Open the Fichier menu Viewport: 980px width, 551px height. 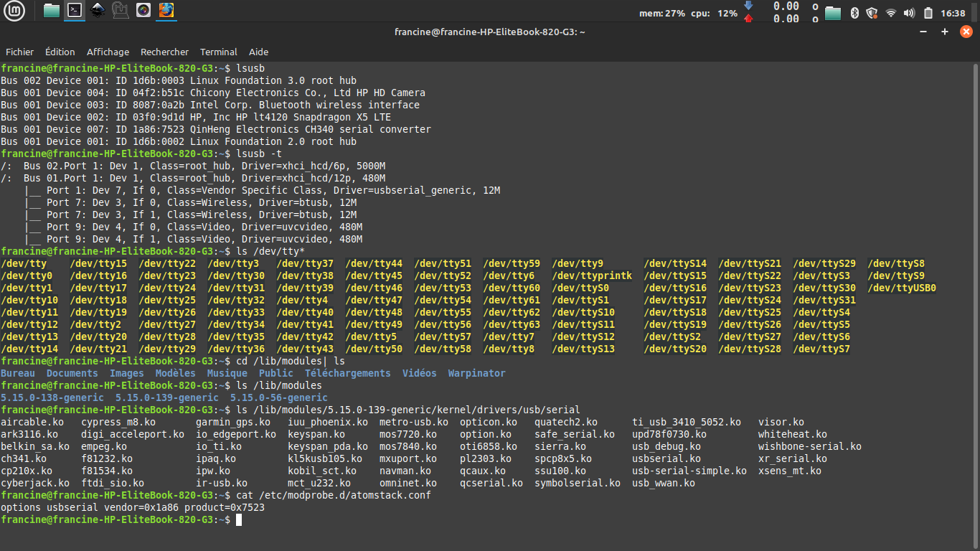tap(20, 52)
